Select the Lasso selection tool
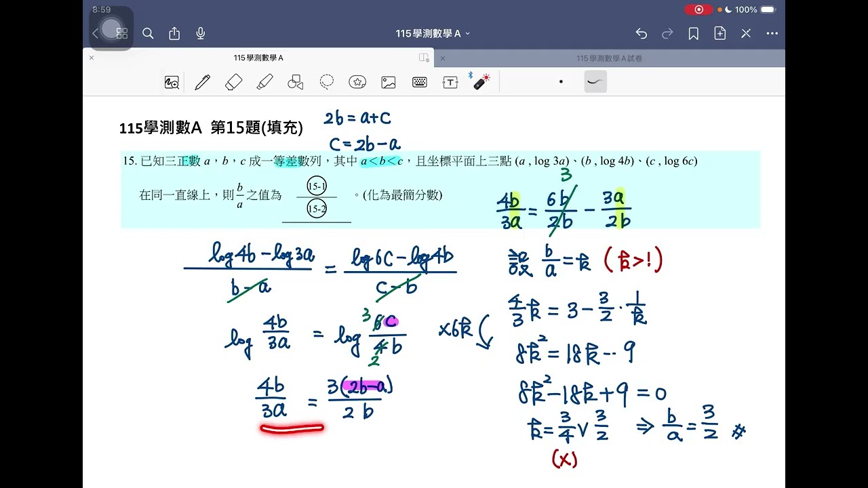The height and width of the screenshot is (488, 868). [x=327, y=83]
